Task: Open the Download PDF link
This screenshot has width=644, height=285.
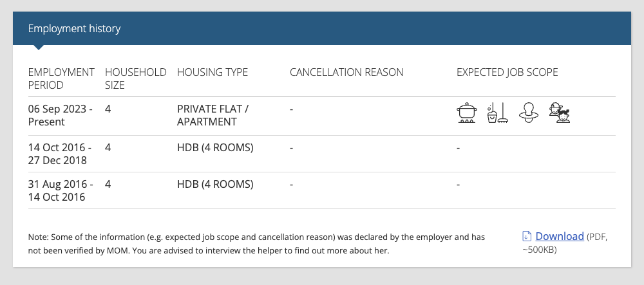Action: 560,236
